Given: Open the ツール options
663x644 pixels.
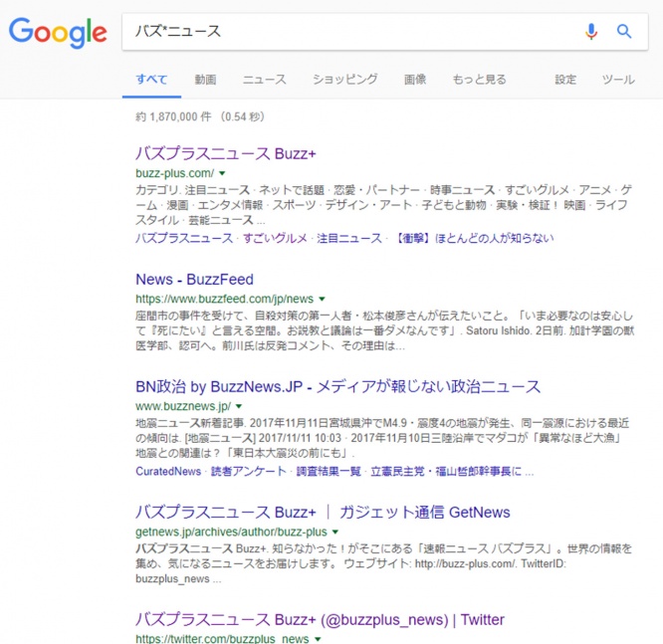Looking at the screenshot, I should (x=618, y=80).
